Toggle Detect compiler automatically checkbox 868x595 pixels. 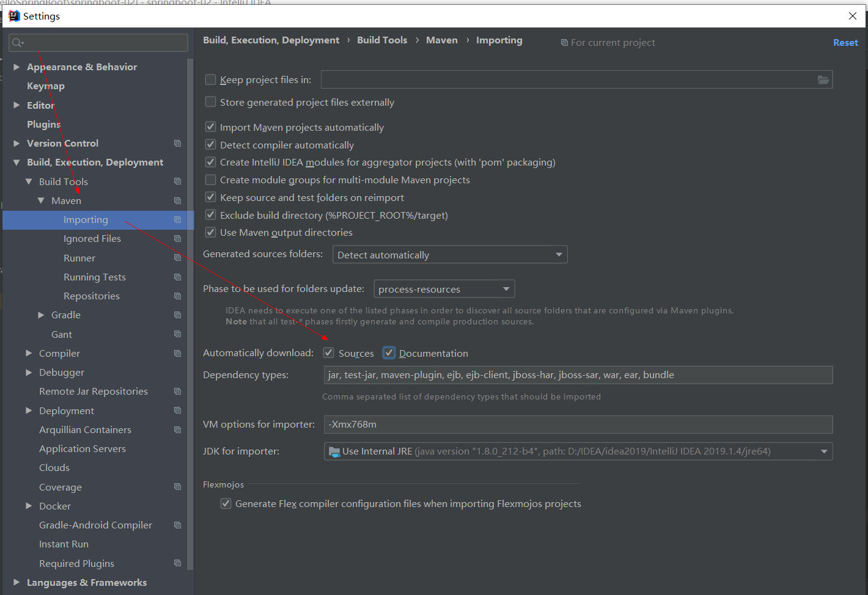coord(210,145)
